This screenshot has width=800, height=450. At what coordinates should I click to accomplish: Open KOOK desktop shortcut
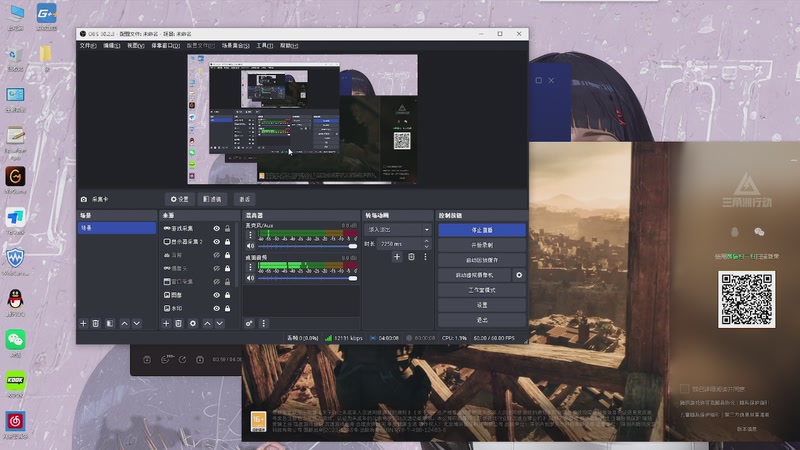pyautogui.click(x=15, y=384)
